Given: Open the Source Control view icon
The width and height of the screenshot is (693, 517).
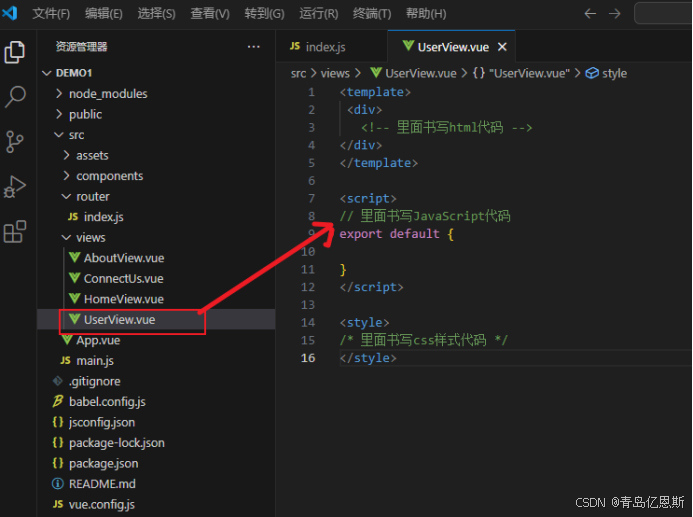Looking at the screenshot, I should (x=15, y=142).
